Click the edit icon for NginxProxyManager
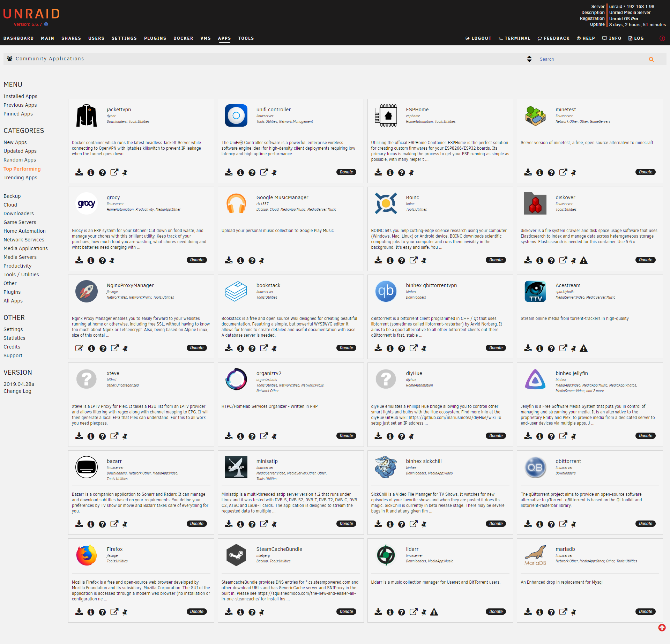Image resolution: width=670 pixels, height=644 pixels. tap(79, 348)
